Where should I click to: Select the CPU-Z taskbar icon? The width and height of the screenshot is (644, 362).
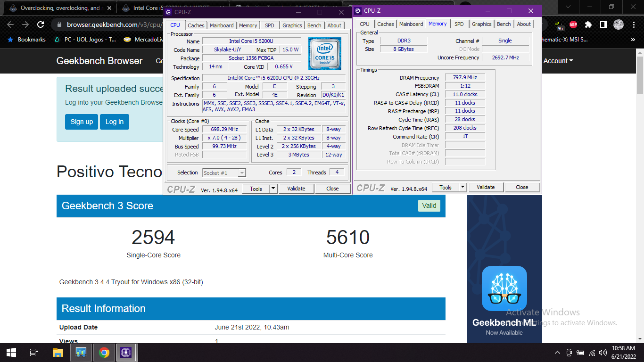pos(126,352)
